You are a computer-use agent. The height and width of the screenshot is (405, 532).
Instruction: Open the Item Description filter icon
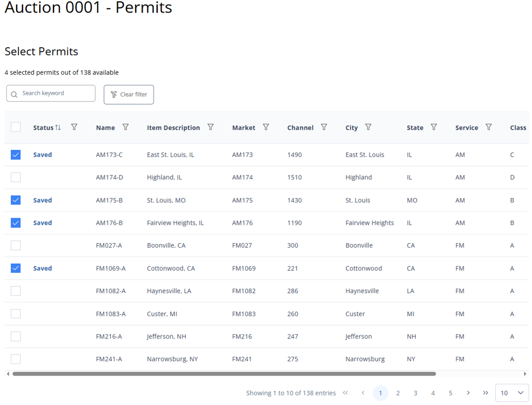210,128
